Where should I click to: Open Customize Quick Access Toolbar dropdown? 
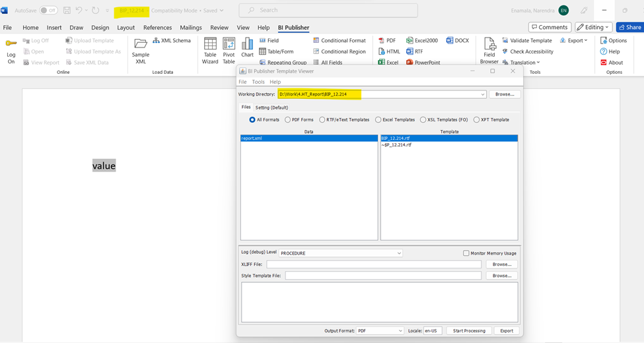(108, 11)
